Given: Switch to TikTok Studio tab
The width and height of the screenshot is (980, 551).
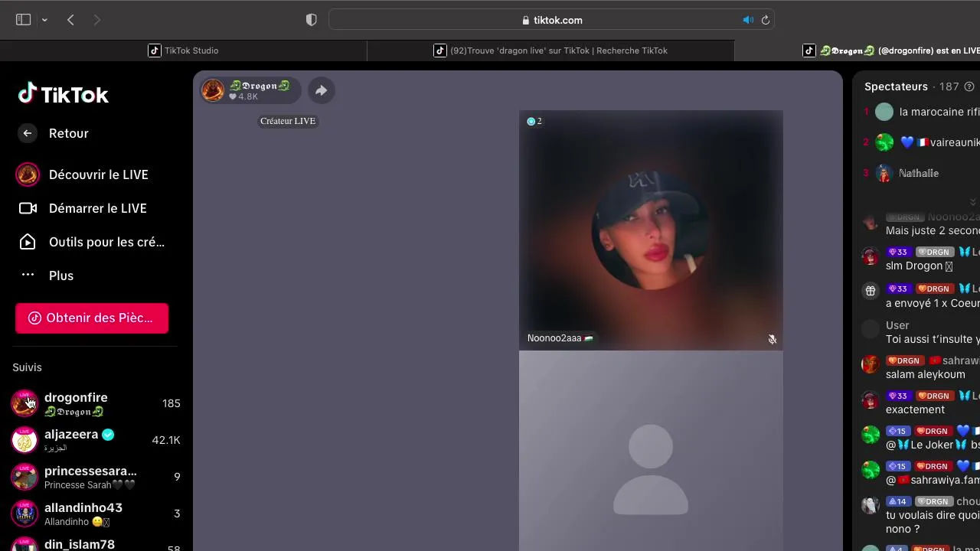Looking at the screenshot, I should point(184,51).
